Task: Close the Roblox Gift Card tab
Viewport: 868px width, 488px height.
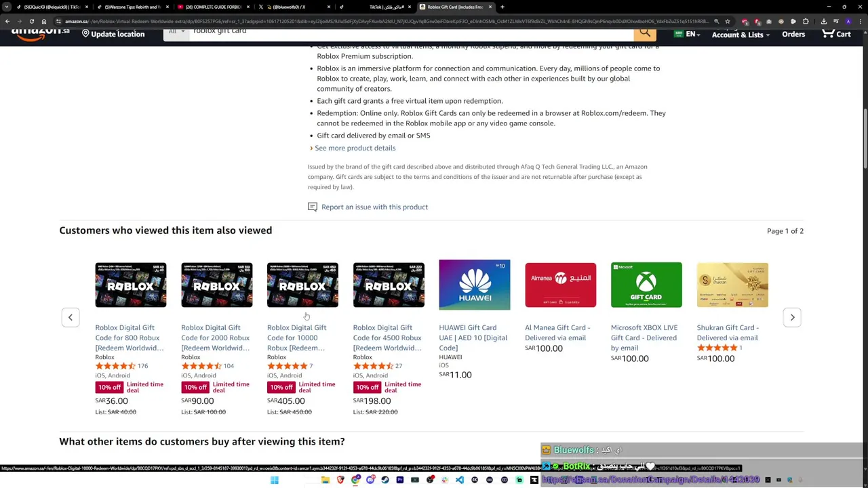Action: click(x=490, y=7)
